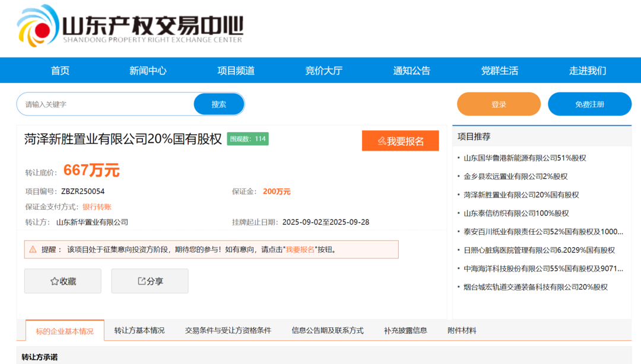The height and width of the screenshot is (364, 641).
Task: Switch to the 补充披露信息 tab
Action: [x=405, y=330]
